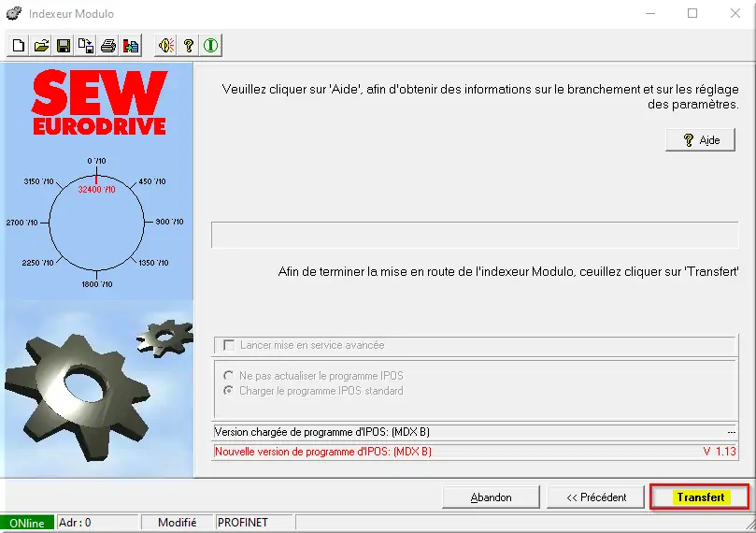Click the 'Veuillez cliquer sur Aide' instruction text

(x=480, y=96)
